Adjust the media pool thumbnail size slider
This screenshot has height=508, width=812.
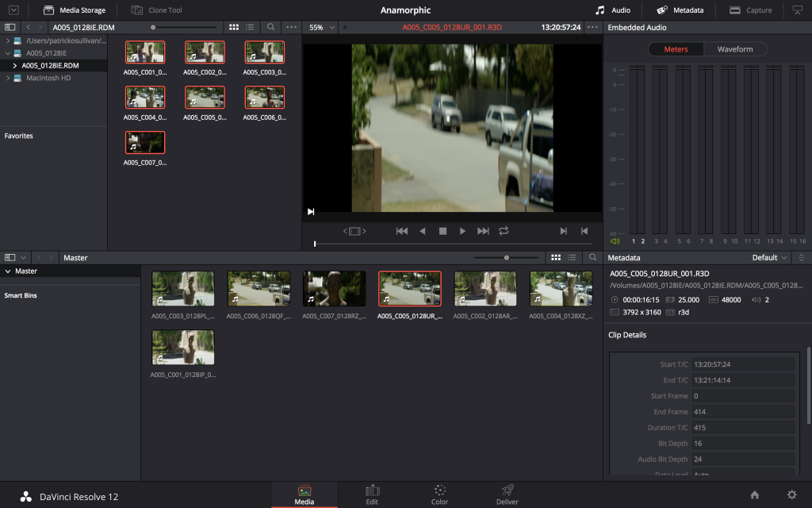point(507,258)
